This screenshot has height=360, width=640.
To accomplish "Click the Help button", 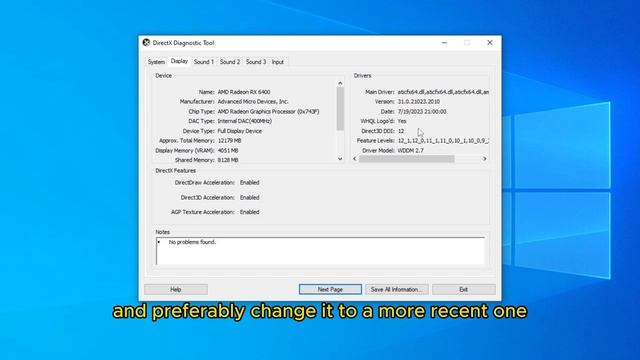I will click(176, 289).
